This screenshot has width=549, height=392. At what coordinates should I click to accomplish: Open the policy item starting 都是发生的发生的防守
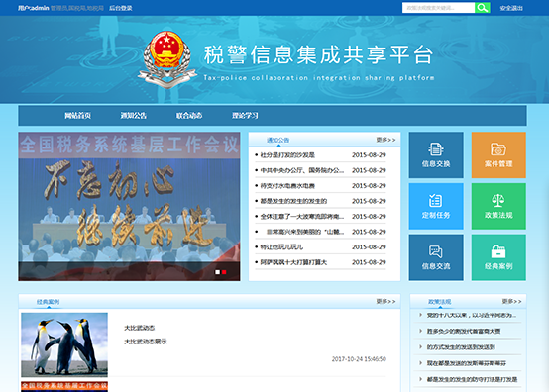[472, 379]
